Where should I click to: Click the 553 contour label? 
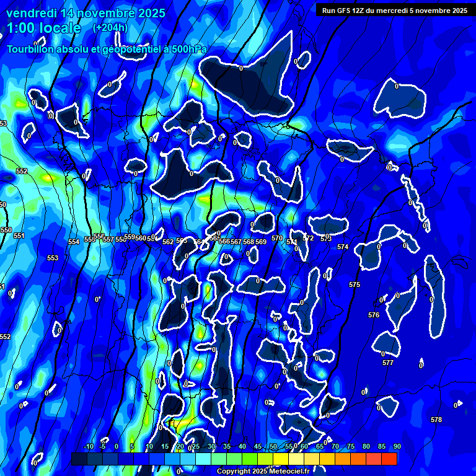click(53, 258)
